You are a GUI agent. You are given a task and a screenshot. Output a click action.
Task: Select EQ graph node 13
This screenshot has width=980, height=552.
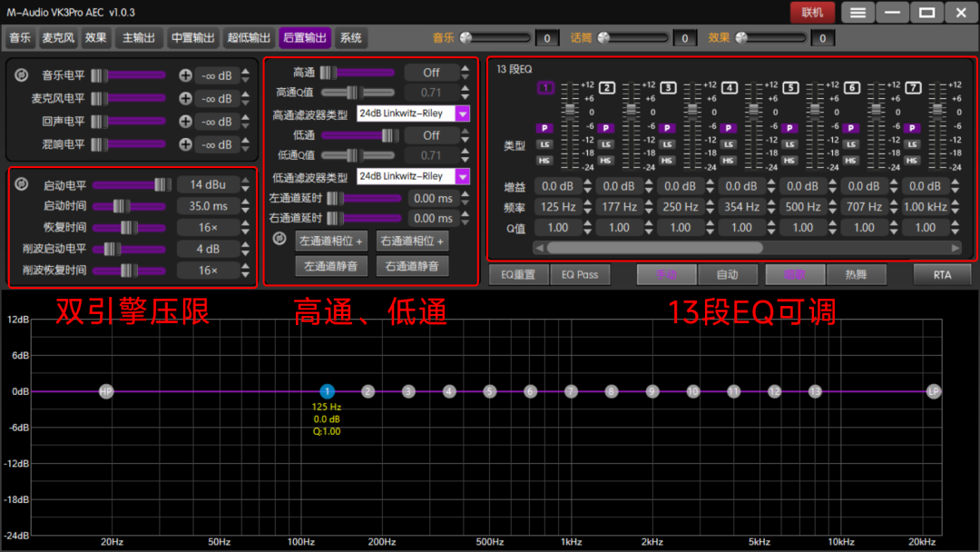pyautogui.click(x=815, y=392)
